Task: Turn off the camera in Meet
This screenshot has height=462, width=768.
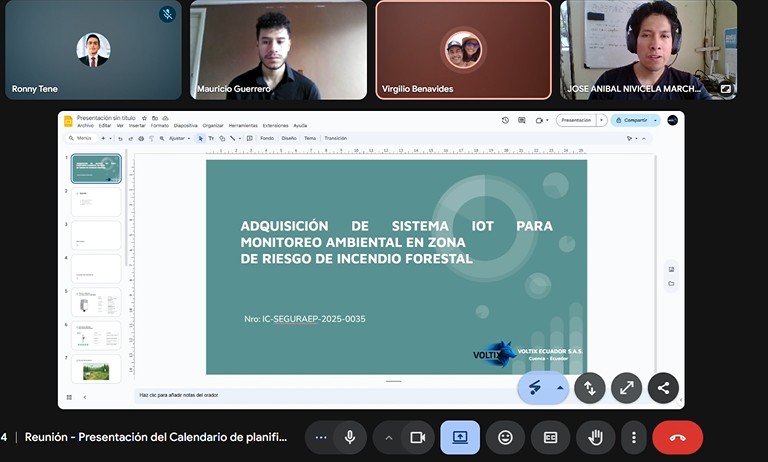Action: 417,438
